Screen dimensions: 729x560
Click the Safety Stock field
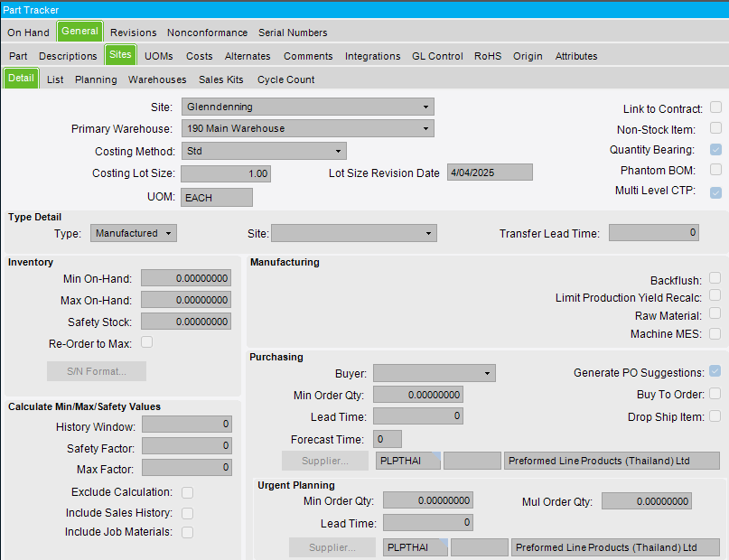[186, 322]
